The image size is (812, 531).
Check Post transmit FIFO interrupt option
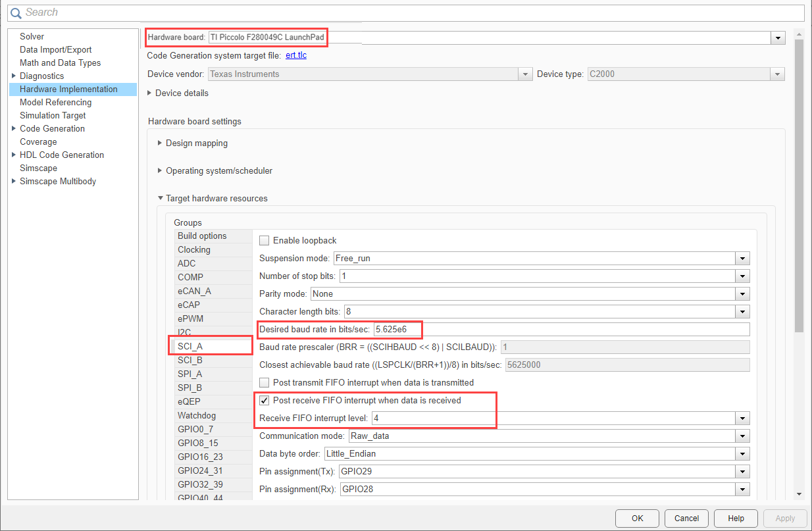coord(265,382)
